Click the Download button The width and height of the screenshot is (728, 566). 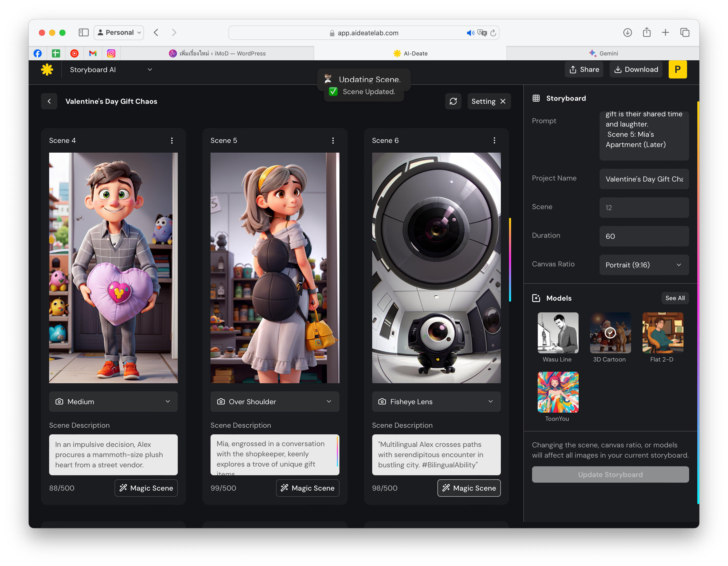pyautogui.click(x=636, y=70)
